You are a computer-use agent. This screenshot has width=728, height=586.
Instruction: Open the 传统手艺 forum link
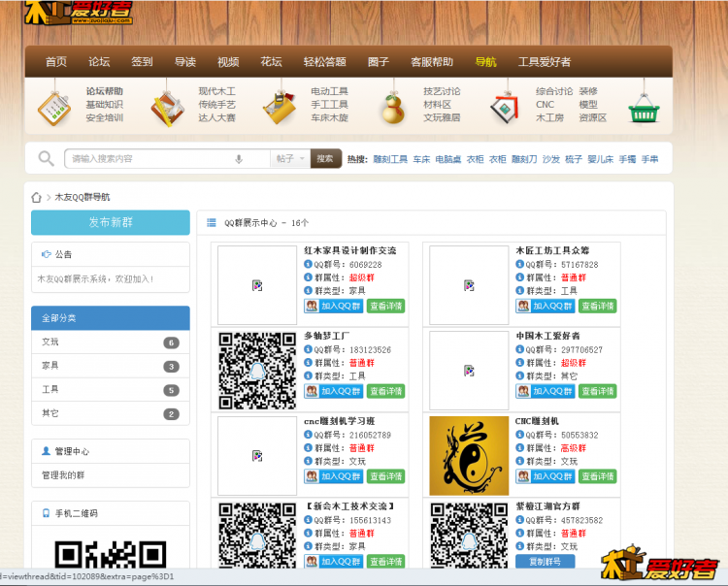click(216, 105)
